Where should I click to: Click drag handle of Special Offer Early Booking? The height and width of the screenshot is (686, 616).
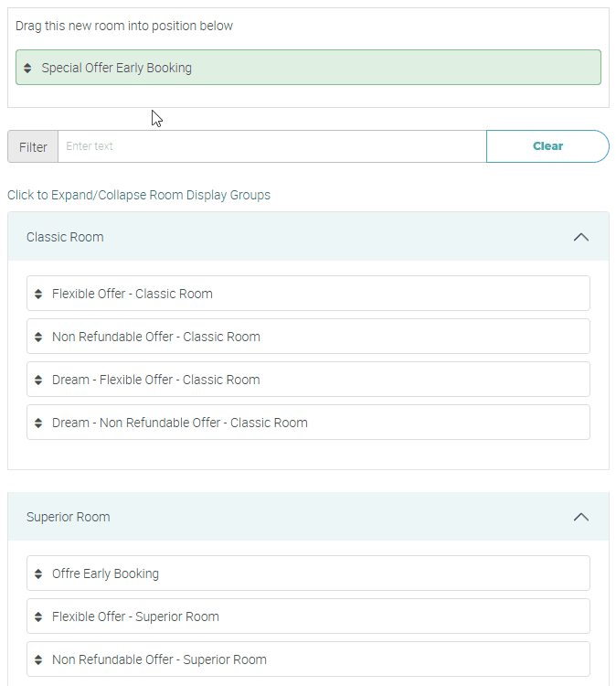(27, 69)
